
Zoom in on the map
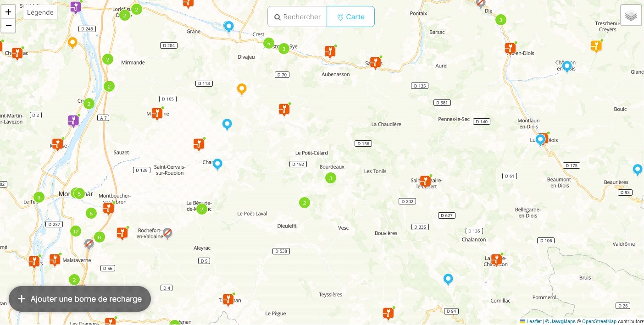pyautogui.click(x=8, y=12)
